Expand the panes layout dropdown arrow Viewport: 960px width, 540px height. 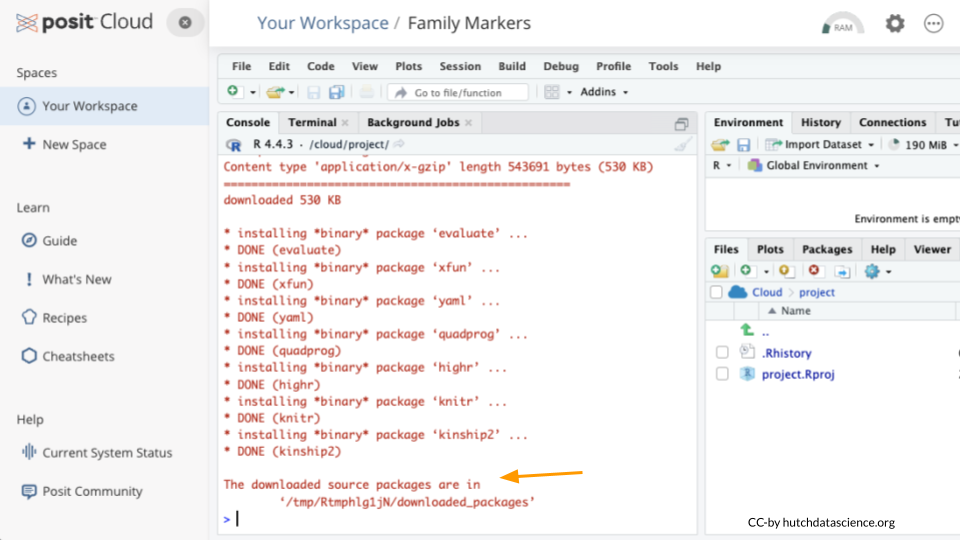[569, 92]
